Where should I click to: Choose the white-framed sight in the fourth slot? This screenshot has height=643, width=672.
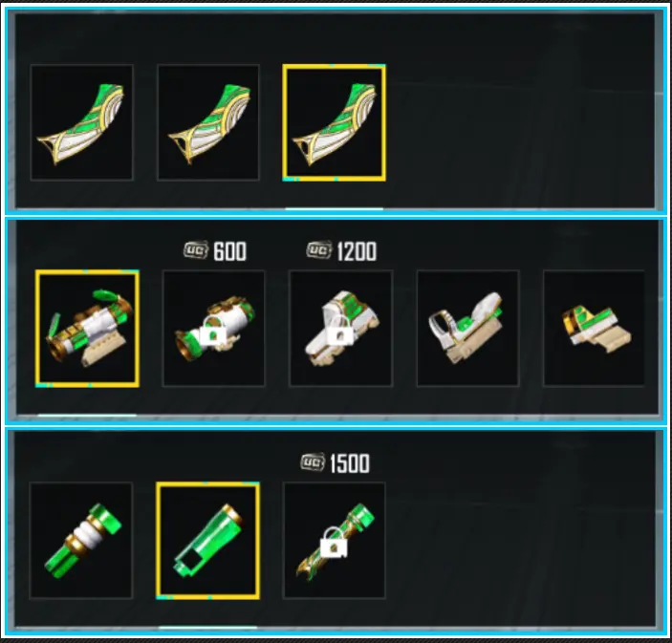(468, 329)
